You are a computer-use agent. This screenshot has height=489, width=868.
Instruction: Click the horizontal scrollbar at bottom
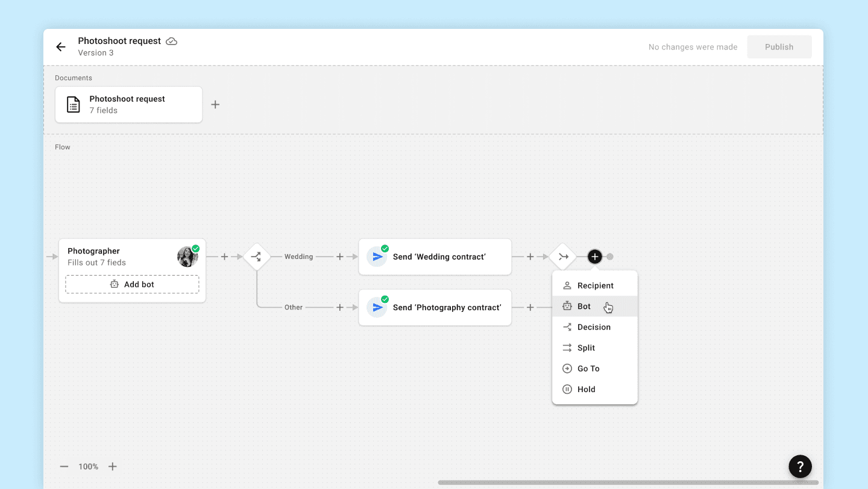(628, 482)
